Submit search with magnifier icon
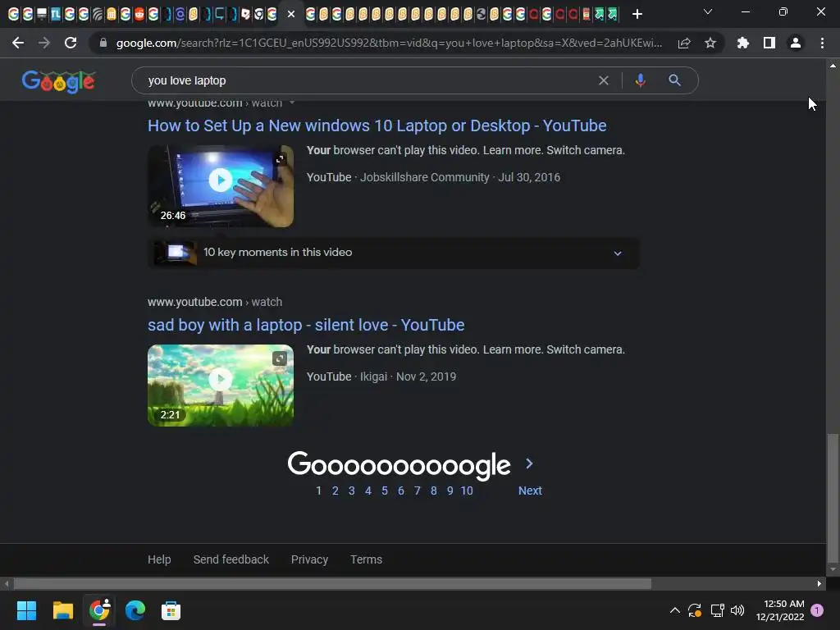This screenshot has height=630, width=840. pos(674,80)
